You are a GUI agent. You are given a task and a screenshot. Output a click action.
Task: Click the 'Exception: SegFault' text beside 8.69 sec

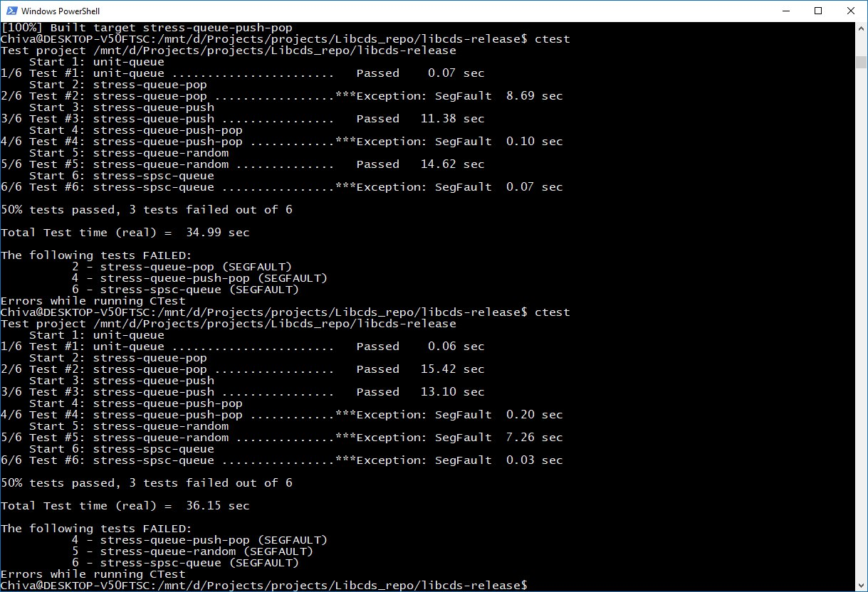pyautogui.click(x=424, y=96)
